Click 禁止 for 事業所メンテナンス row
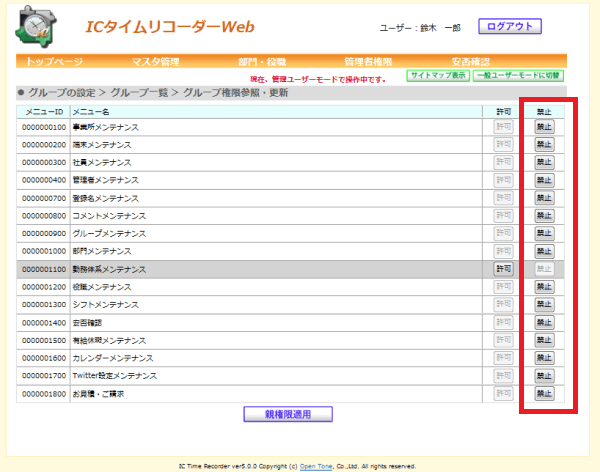This screenshot has width=600, height=472. 544,127
